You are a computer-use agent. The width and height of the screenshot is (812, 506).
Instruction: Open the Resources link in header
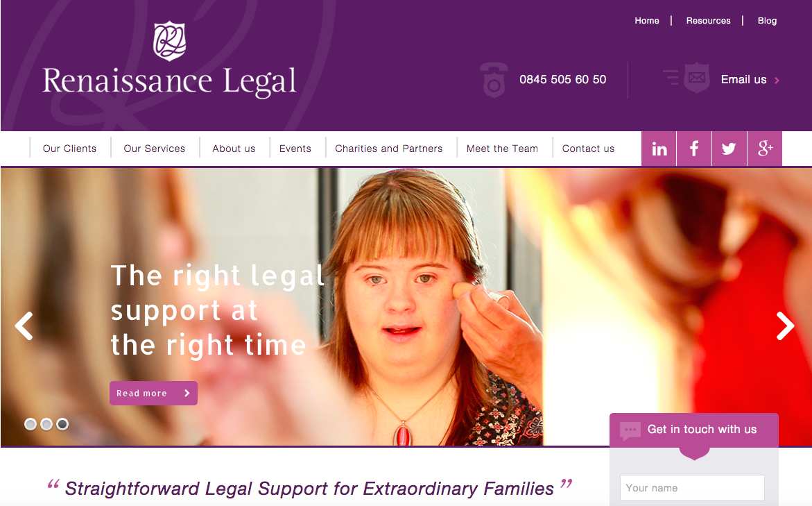(x=709, y=21)
